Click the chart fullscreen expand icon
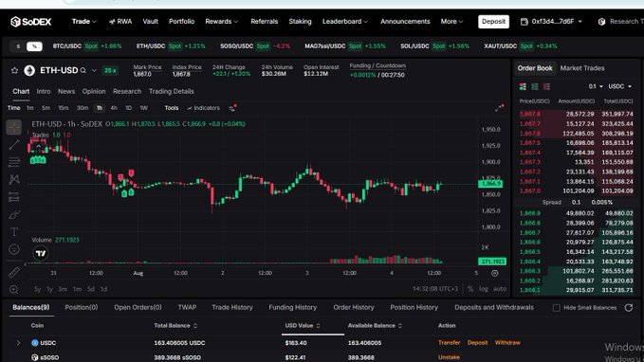The image size is (644, 362). click(x=500, y=108)
